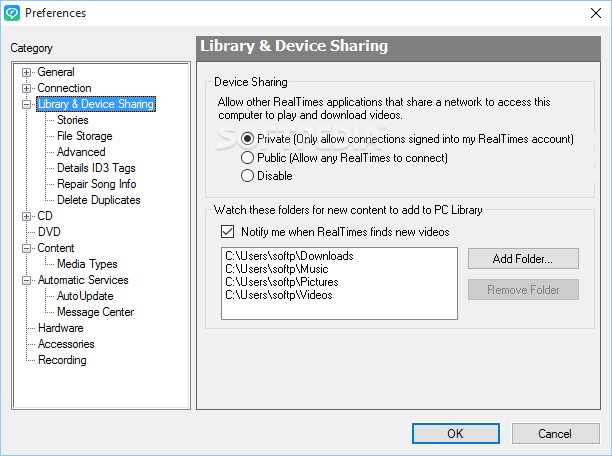Collapse the Automatic Services category

26,280
